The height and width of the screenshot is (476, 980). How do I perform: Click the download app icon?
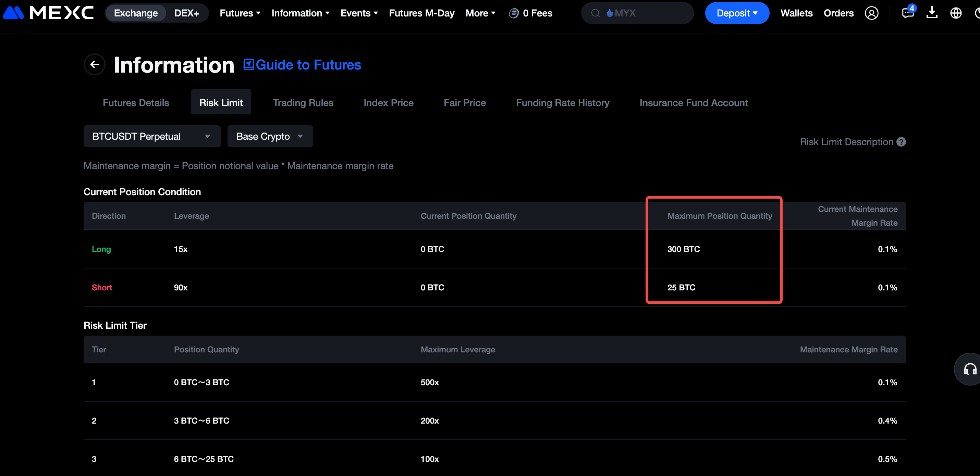(x=932, y=13)
